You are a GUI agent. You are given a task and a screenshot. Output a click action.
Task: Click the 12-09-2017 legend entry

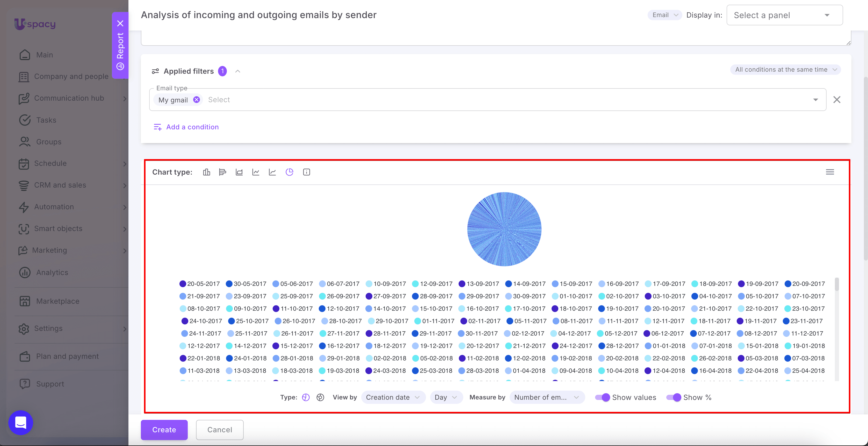click(x=432, y=284)
